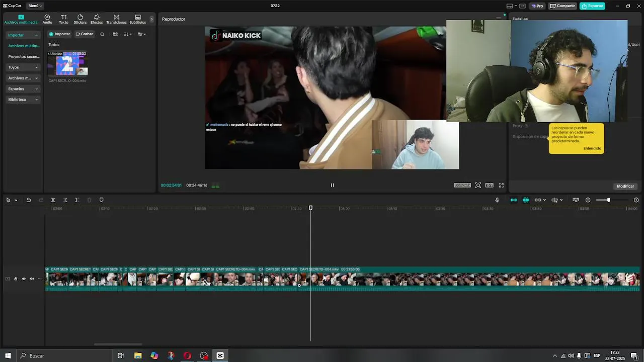Image resolution: width=644 pixels, height=362 pixels.
Task: Select the Archivos multimedia tab
Action: [x=21, y=19]
